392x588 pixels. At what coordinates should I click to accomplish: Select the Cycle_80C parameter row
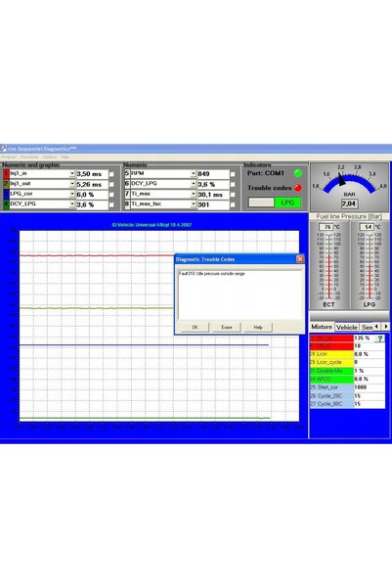[347, 404]
